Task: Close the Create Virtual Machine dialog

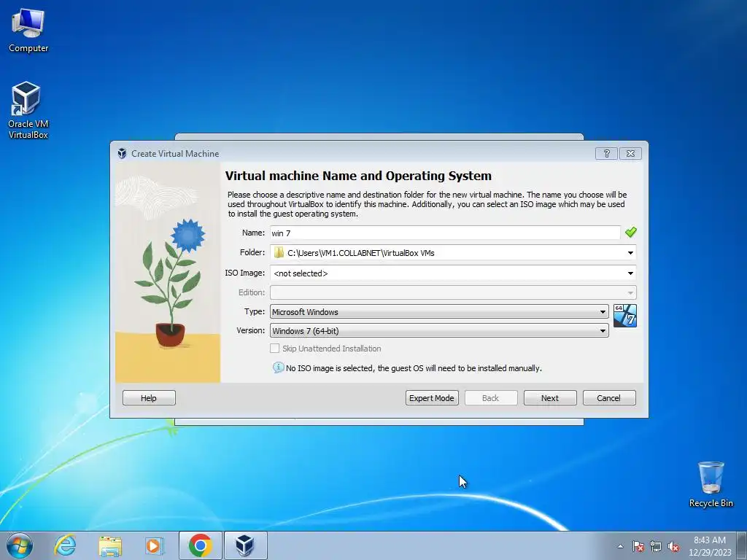Action: coord(630,153)
